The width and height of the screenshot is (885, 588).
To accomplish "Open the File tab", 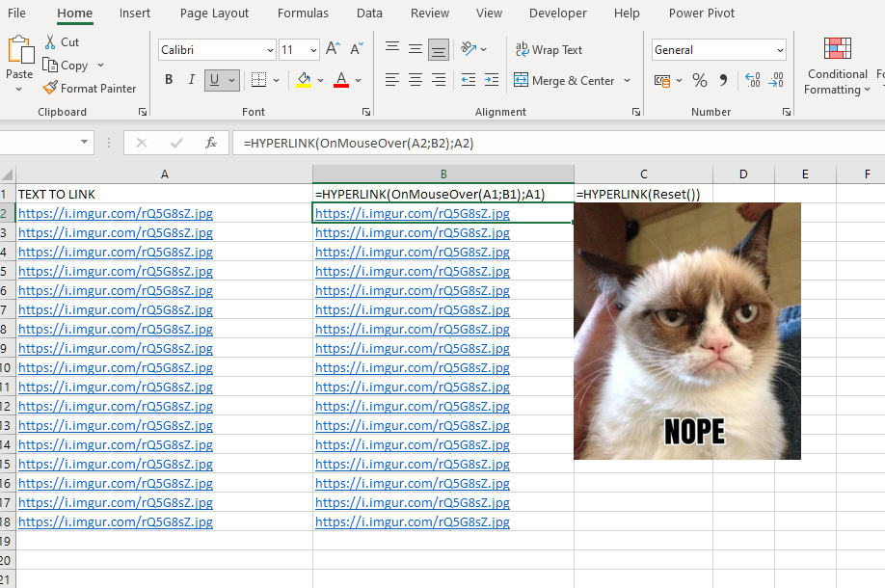I will pos(16,13).
